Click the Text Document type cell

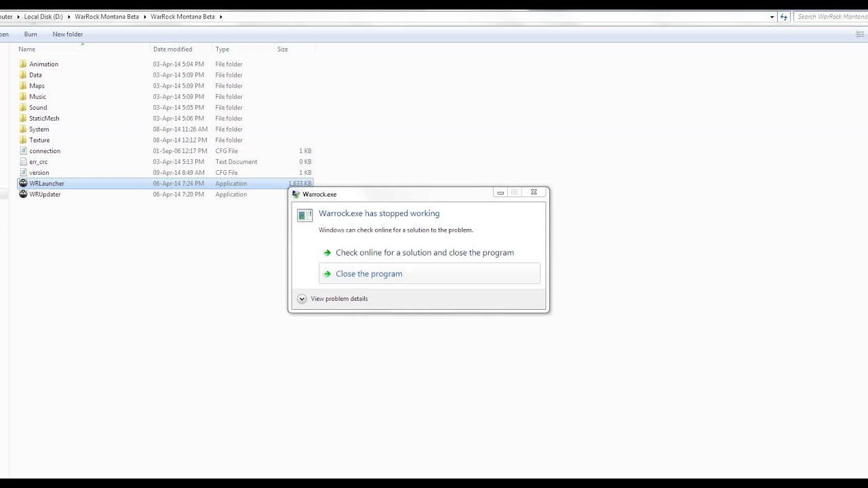[x=236, y=162]
